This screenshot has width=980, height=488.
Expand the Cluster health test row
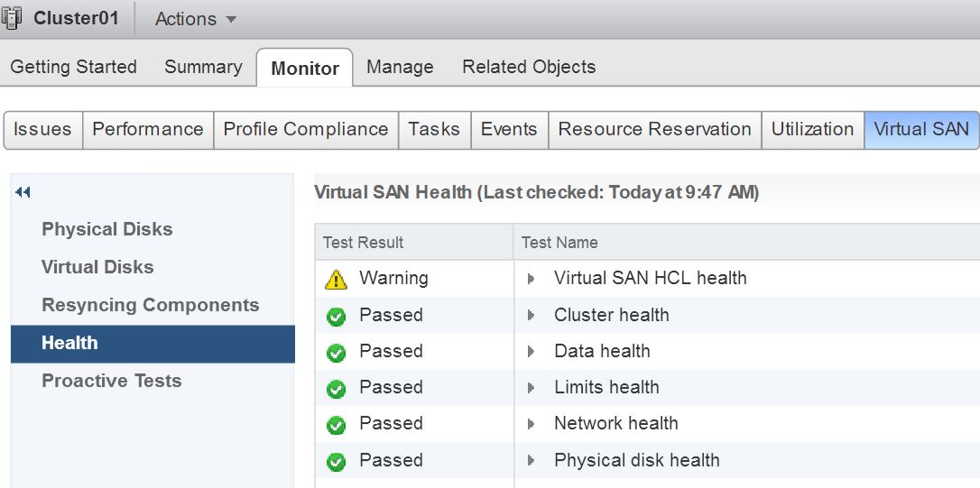pos(532,315)
